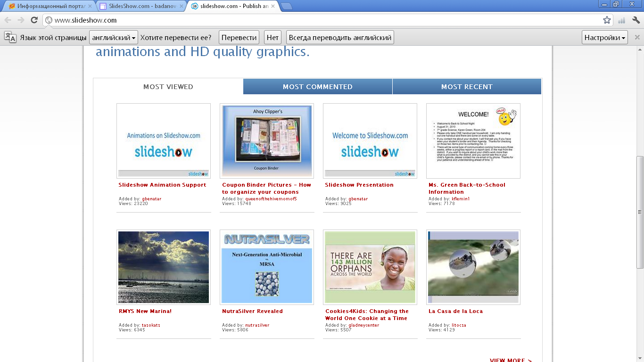Click Всегда переводить английский button
Image resolution: width=644 pixels, height=362 pixels.
coord(340,38)
